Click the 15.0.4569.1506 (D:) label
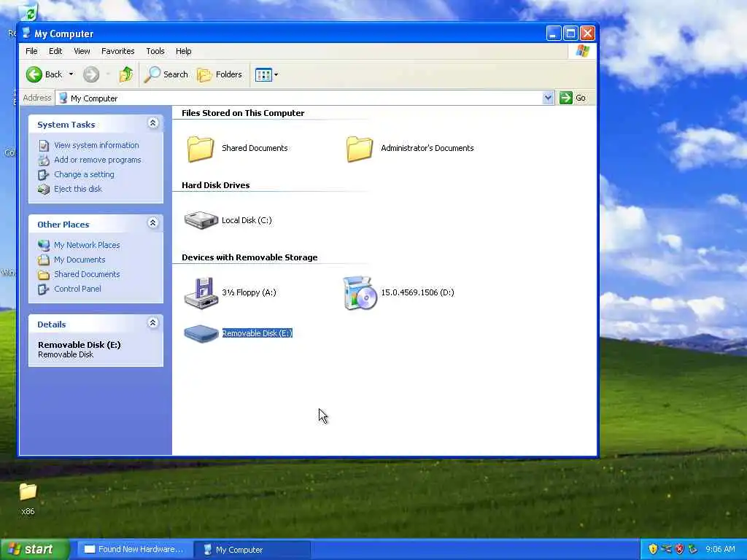This screenshot has height=560, width=747. point(417,292)
